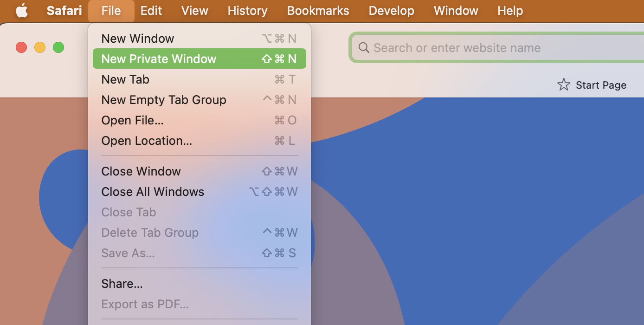644x325 pixels.
Task: Click the yellow minimize window button
Action: point(40,47)
